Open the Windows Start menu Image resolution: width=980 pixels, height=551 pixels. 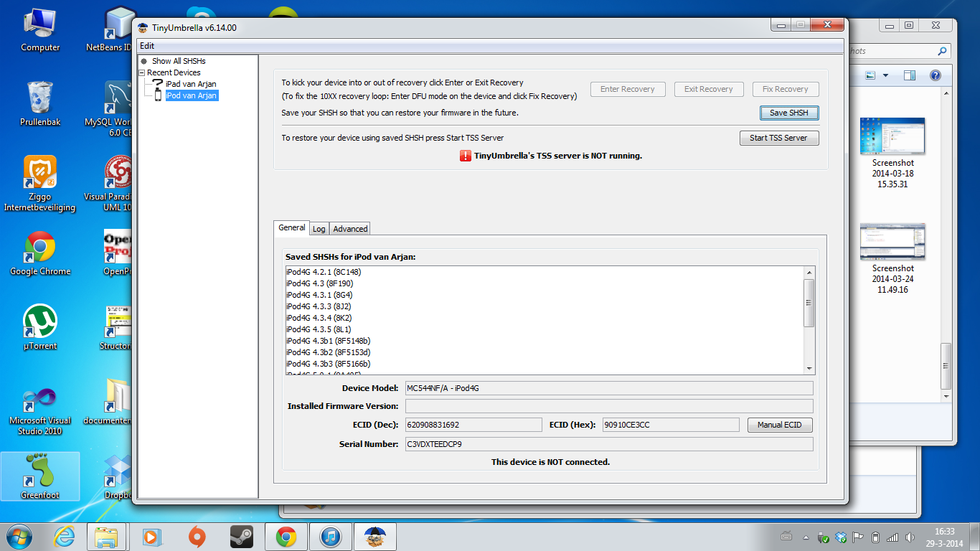(x=19, y=536)
